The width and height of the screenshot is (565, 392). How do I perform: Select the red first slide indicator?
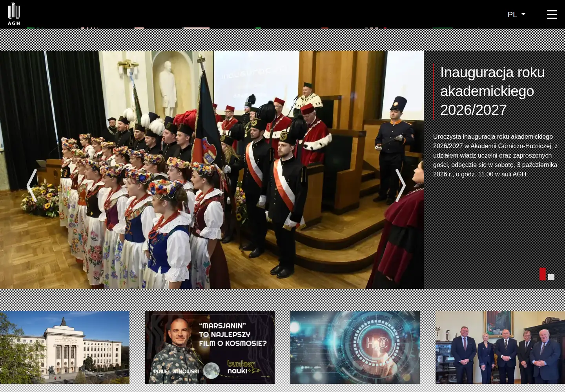point(543,274)
